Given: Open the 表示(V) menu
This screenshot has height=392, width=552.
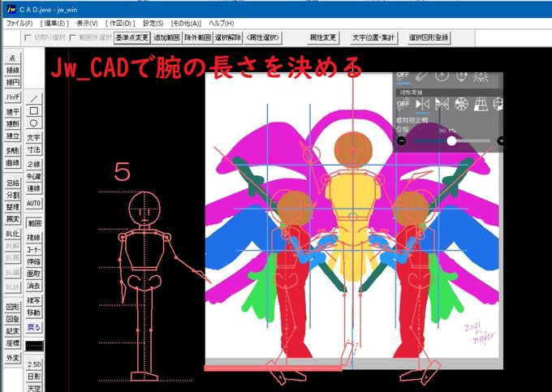Looking at the screenshot, I should coord(87,24).
